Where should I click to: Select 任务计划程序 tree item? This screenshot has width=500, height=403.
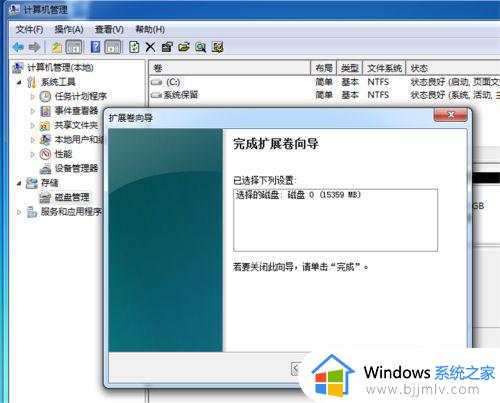click(81, 96)
